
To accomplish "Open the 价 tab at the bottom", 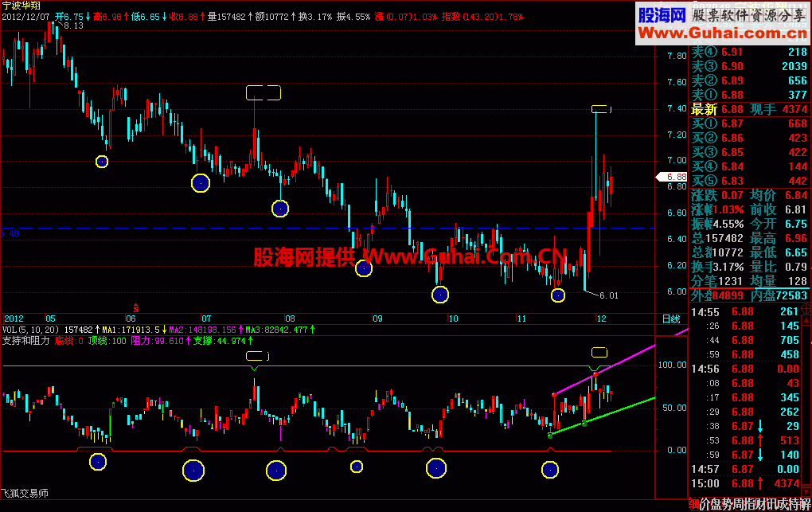I will point(705,504).
